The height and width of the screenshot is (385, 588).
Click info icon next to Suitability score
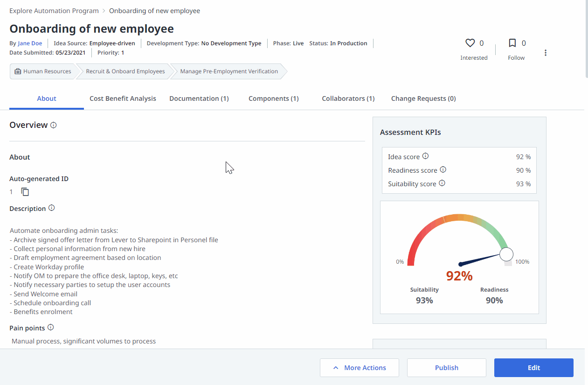click(x=442, y=183)
